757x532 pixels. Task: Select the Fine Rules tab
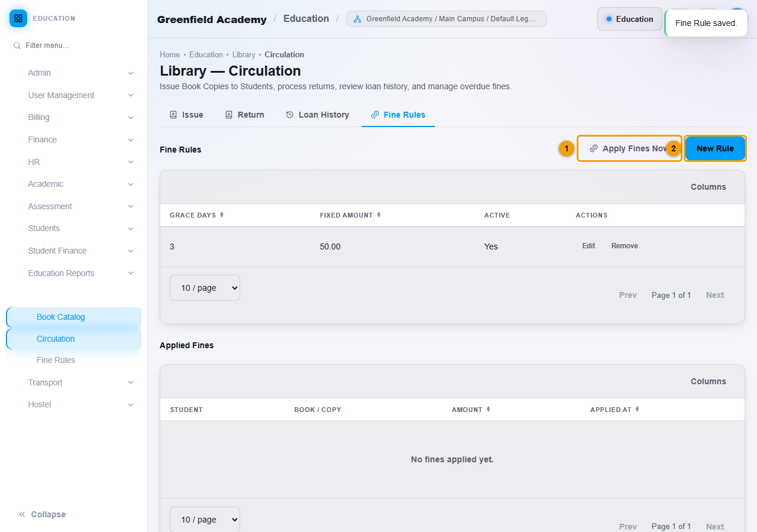click(x=398, y=115)
